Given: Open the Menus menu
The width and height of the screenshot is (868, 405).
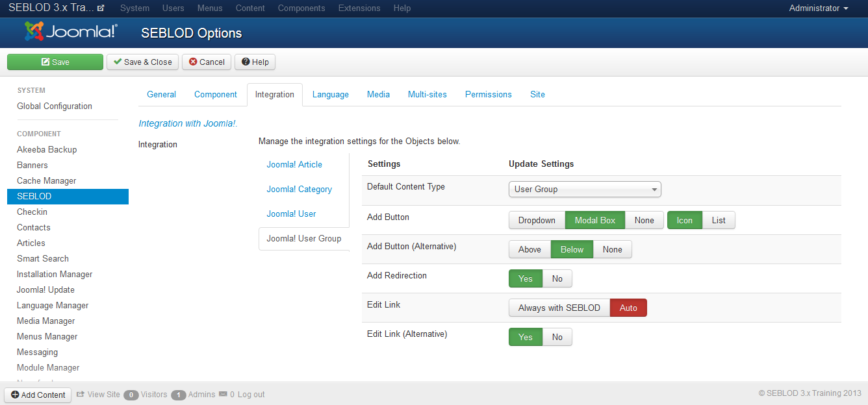Looking at the screenshot, I should point(210,8).
